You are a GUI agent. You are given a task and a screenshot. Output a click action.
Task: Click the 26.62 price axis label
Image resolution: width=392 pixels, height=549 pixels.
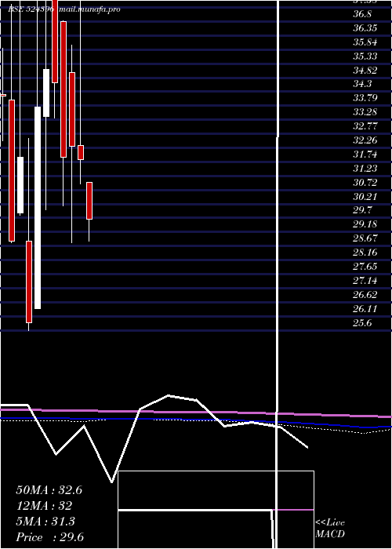tap(365, 295)
